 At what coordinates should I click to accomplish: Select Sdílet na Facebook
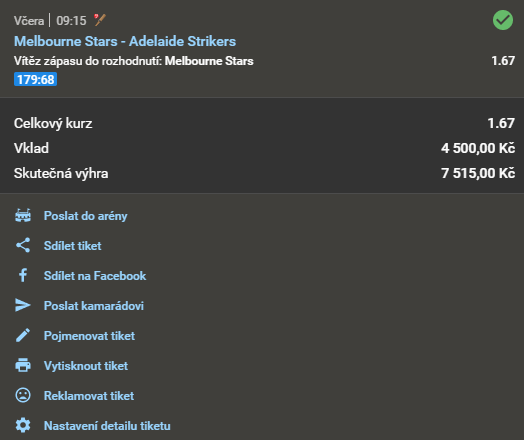[x=95, y=276]
